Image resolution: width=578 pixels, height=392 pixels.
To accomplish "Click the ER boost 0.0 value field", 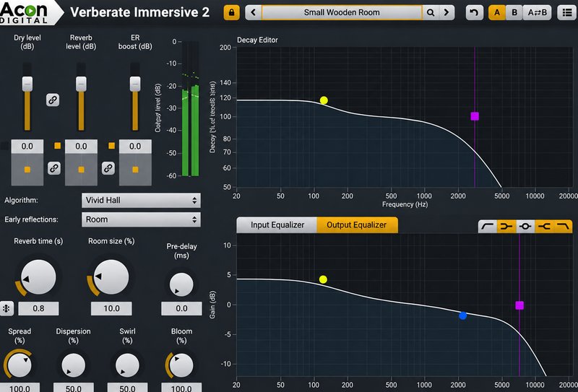I will coord(135,147).
